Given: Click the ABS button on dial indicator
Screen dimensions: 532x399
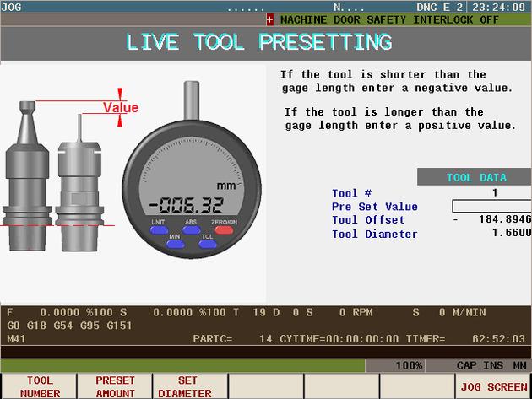Looking at the screenshot, I should point(192,230).
